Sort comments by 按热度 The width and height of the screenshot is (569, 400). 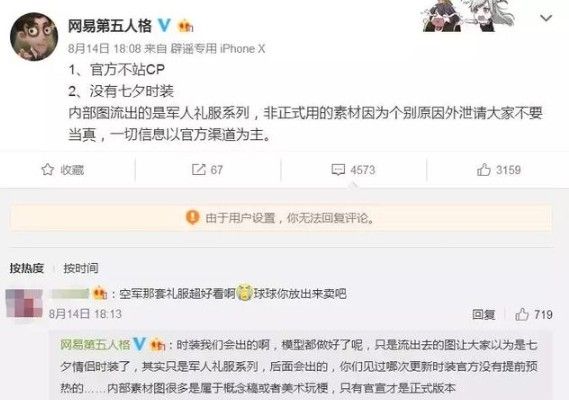(x=27, y=268)
